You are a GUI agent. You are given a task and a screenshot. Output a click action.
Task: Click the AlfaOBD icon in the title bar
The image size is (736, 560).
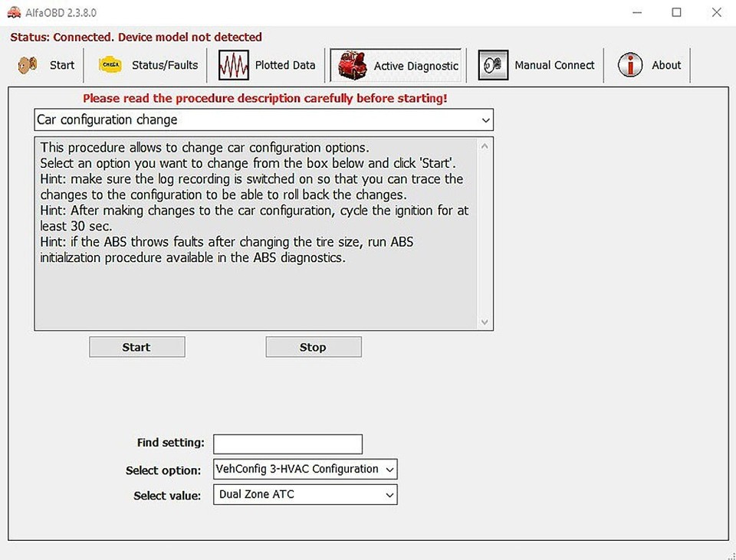13,12
